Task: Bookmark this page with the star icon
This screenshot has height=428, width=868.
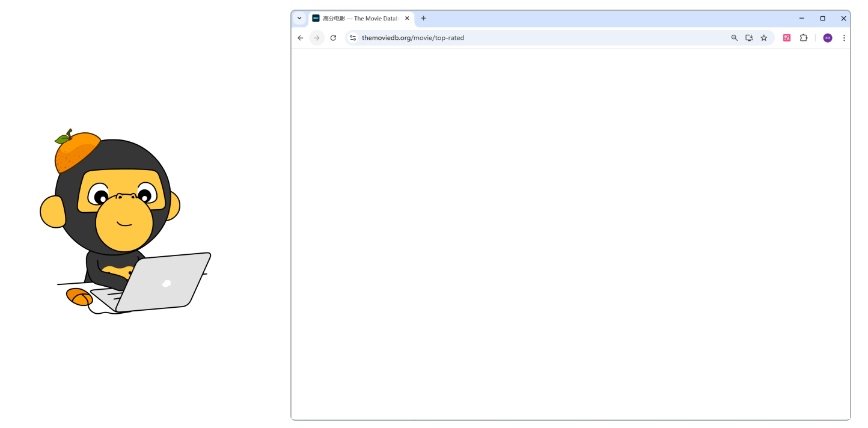Action: [764, 38]
